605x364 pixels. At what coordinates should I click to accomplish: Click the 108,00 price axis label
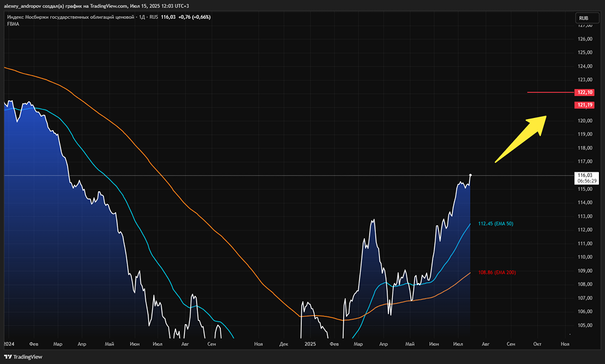[585, 284]
